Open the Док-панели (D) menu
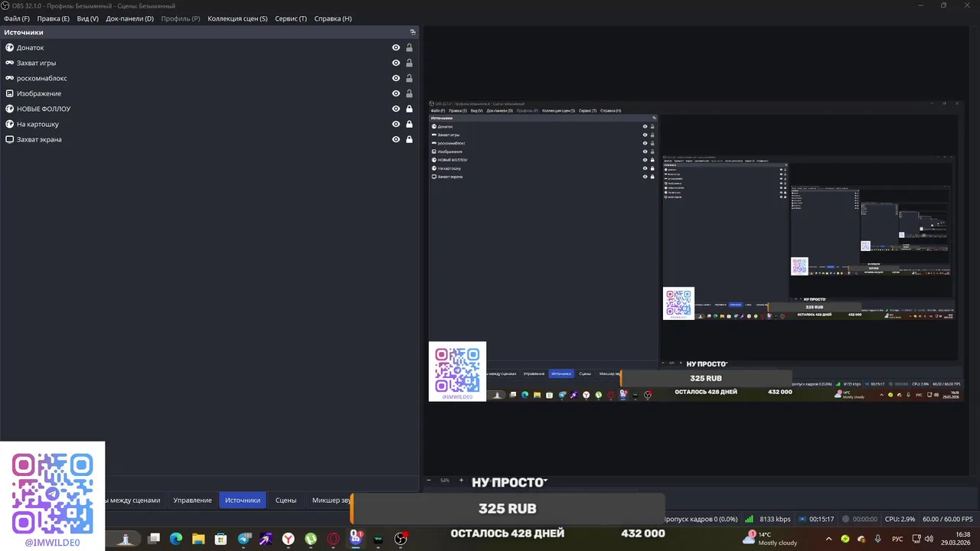The width and height of the screenshot is (980, 551). point(129,18)
